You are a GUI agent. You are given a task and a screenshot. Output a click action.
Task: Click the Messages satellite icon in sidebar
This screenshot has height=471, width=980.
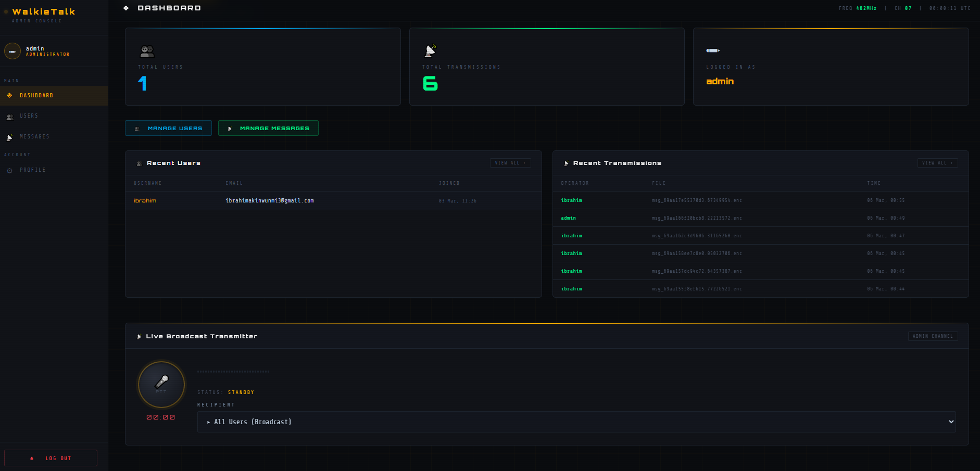(9, 138)
